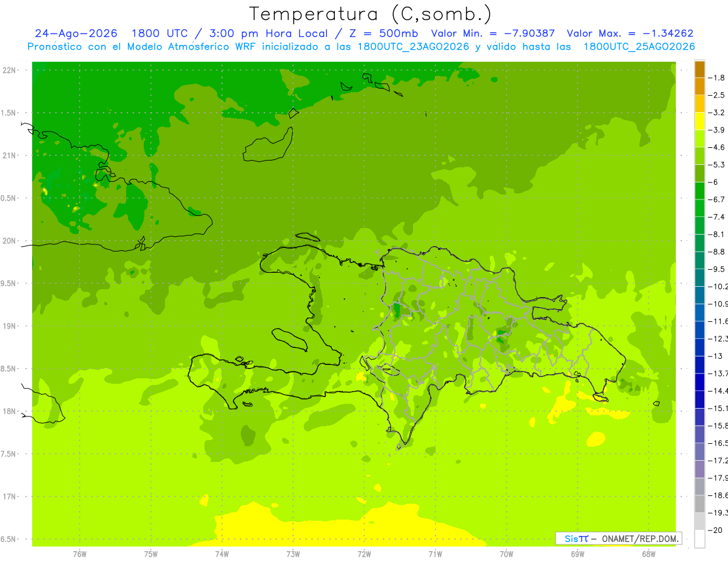Click the '-4.6' legend value
The image size is (728, 562).
click(717, 147)
